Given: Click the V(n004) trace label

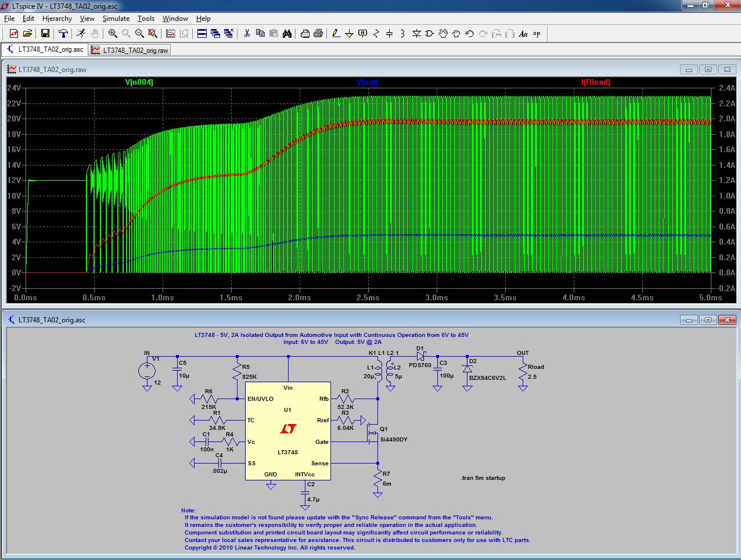Looking at the screenshot, I should click(139, 82).
